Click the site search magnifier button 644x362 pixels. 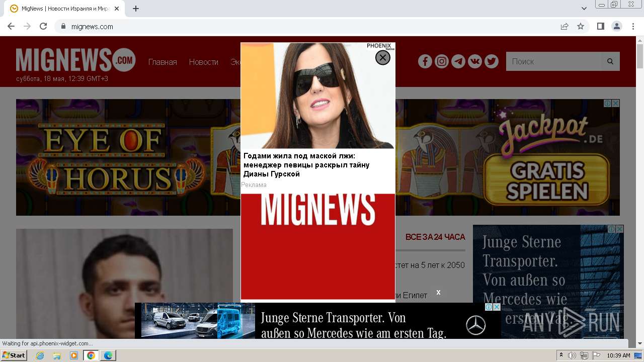pos(610,61)
